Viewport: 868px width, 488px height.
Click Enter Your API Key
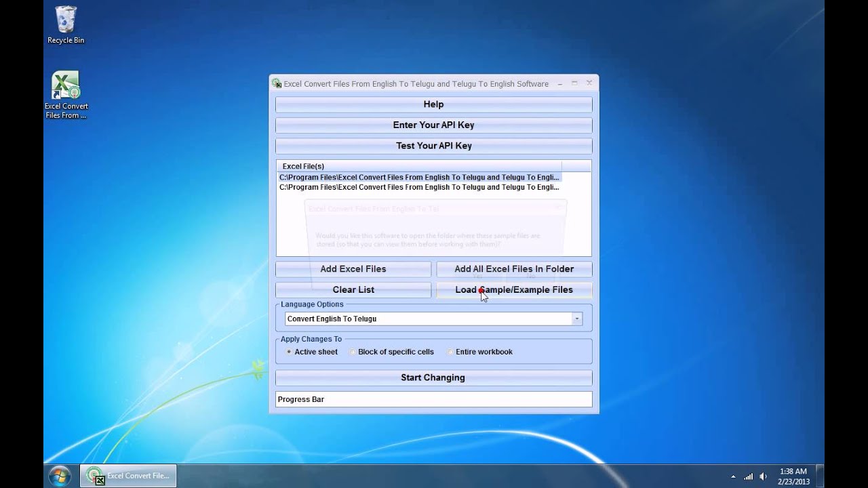pos(433,125)
